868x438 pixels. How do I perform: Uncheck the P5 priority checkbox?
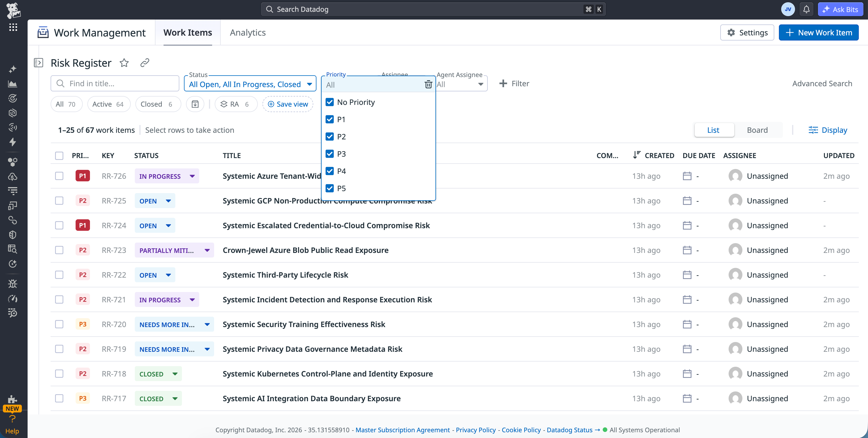click(330, 188)
